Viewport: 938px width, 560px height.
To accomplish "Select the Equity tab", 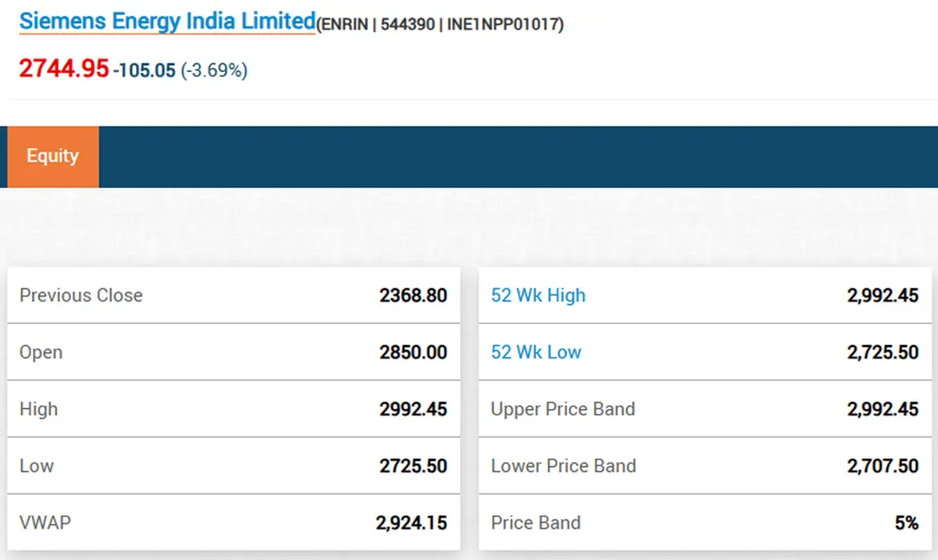I will click(x=53, y=156).
